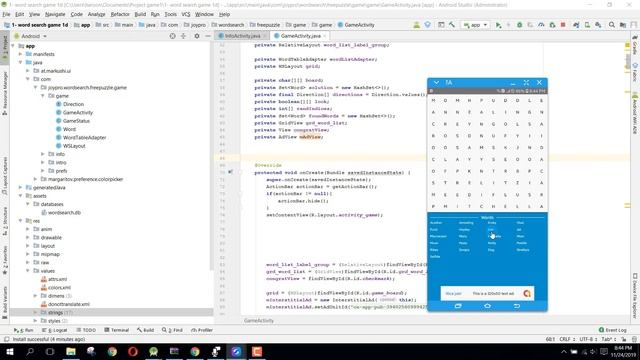Viewport: 640px width, 360px height.
Task: Expand the prefs package
Action: 42,171
